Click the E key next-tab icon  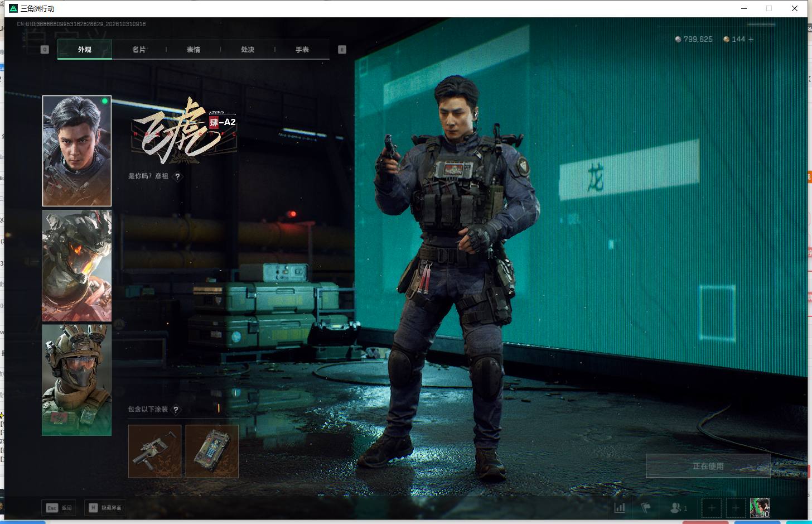[342, 50]
